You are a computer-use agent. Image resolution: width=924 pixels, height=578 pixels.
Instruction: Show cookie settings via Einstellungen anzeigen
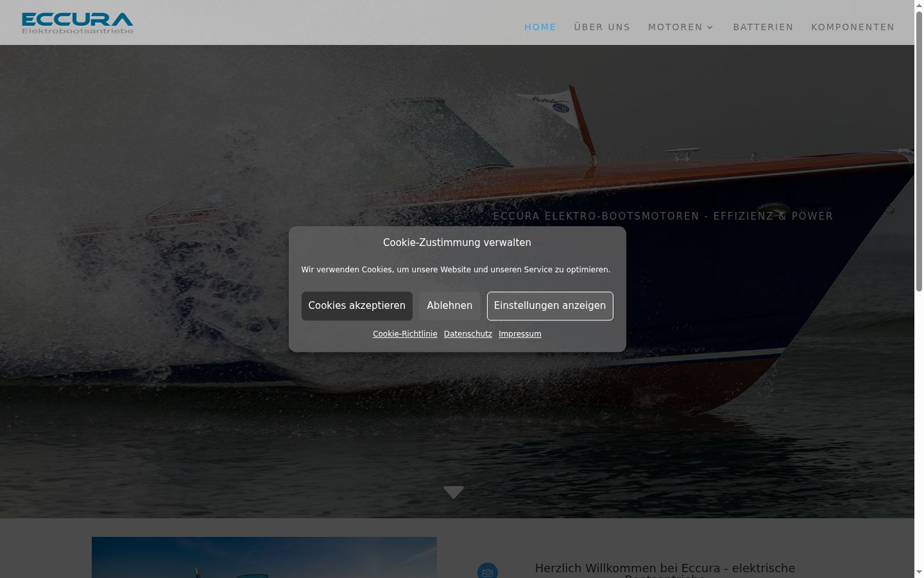(x=550, y=306)
